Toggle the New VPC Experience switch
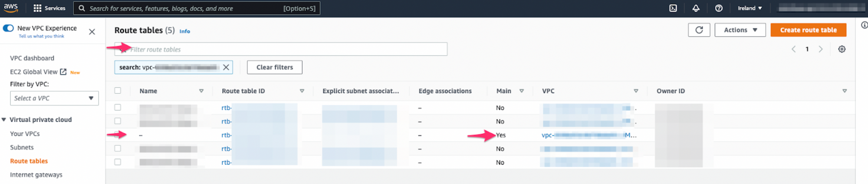This screenshot has height=184, width=868. (x=8, y=28)
